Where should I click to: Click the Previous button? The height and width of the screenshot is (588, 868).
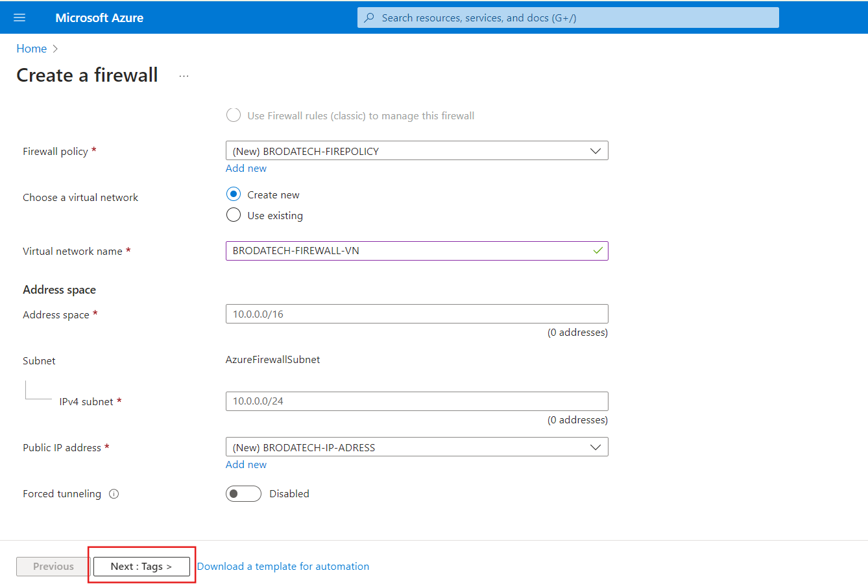click(53, 567)
